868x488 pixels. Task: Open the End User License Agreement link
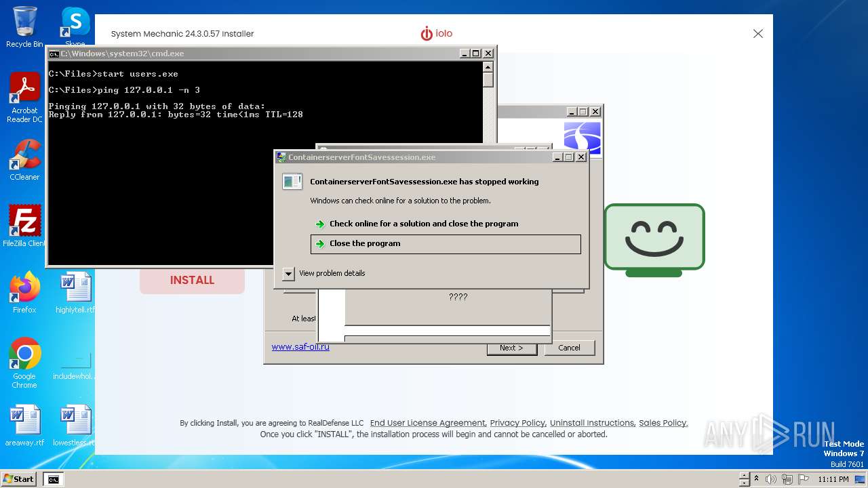tap(427, 423)
